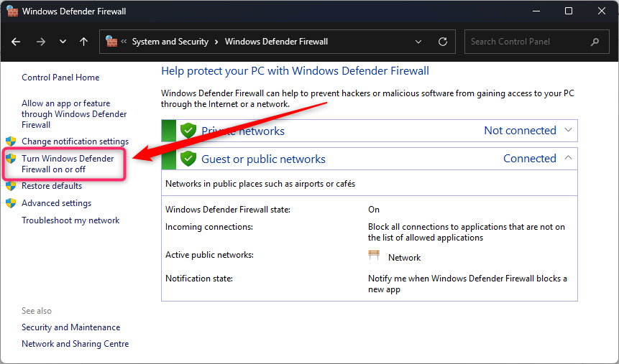Click arrow between System and Security and Firewall

(216, 42)
